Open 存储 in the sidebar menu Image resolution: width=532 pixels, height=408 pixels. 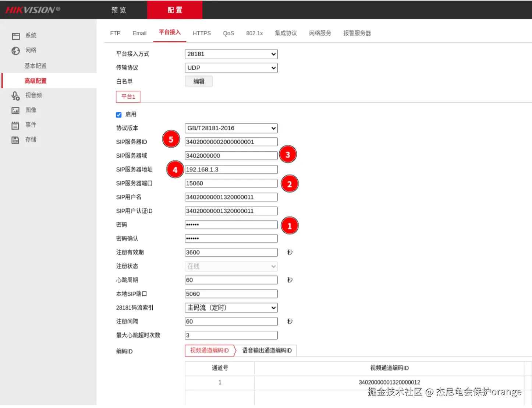(31, 140)
